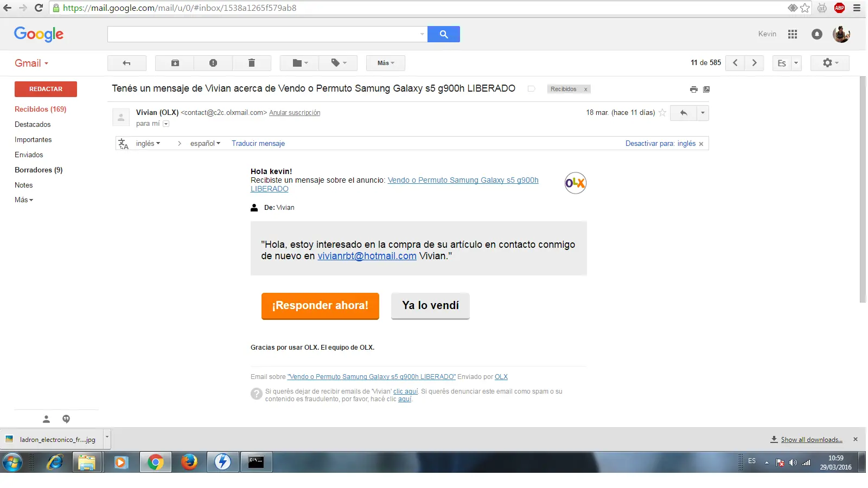Close the translation bar x
This screenshot has width=868, height=488.
(701, 144)
